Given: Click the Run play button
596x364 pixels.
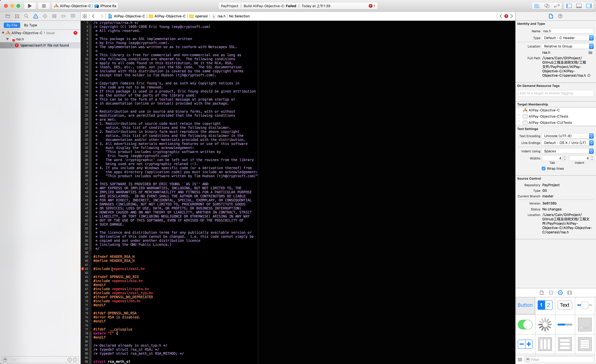Looking at the screenshot, I should (29, 6).
